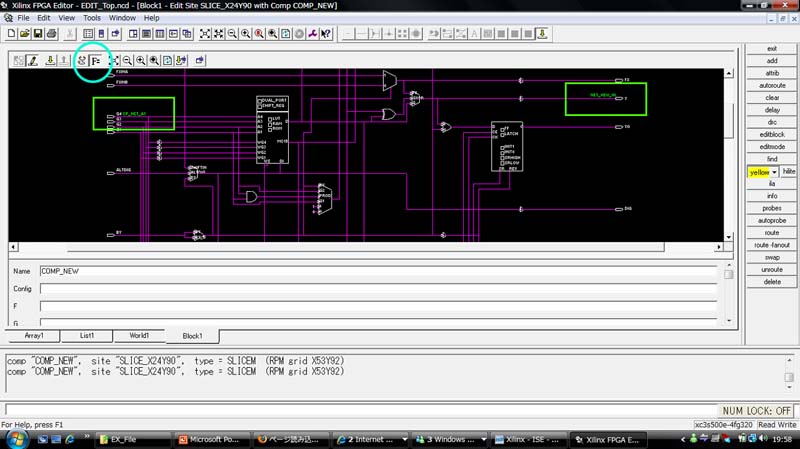Toggle the RAM checkbox
800x449 pixels.
coord(270,123)
